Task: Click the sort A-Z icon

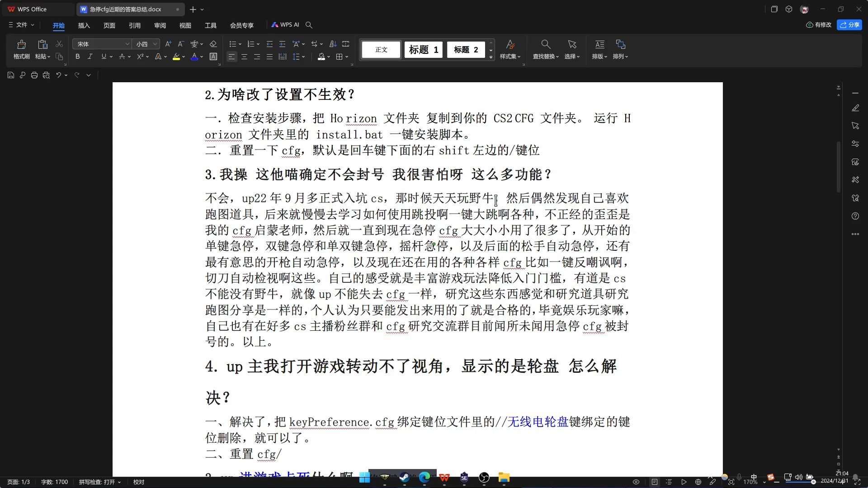Action: pos(333,44)
